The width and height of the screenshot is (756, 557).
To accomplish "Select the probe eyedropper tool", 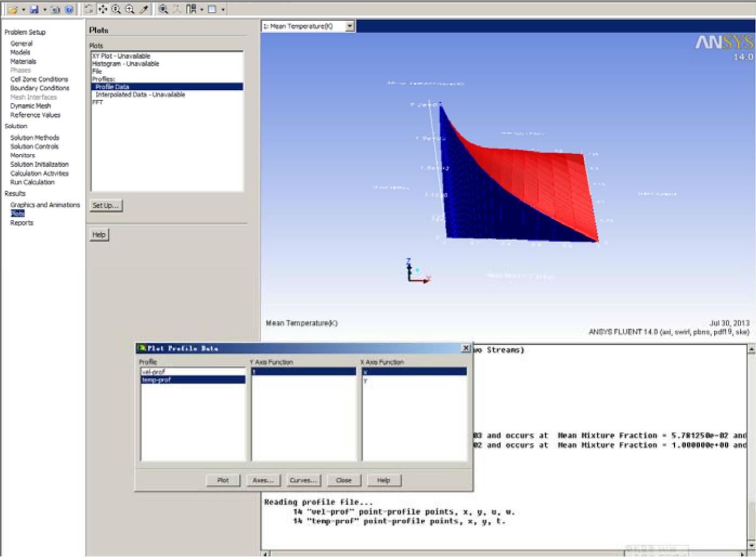I will point(144,9).
